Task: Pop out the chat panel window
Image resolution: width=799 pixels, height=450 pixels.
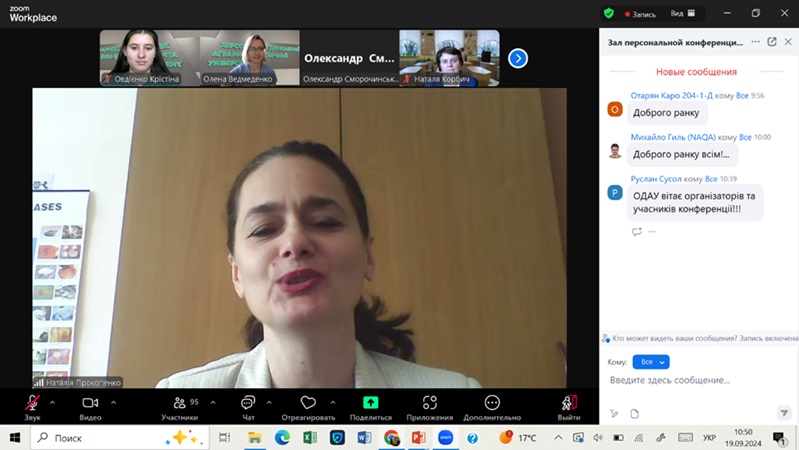Action: tap(772, 42)
